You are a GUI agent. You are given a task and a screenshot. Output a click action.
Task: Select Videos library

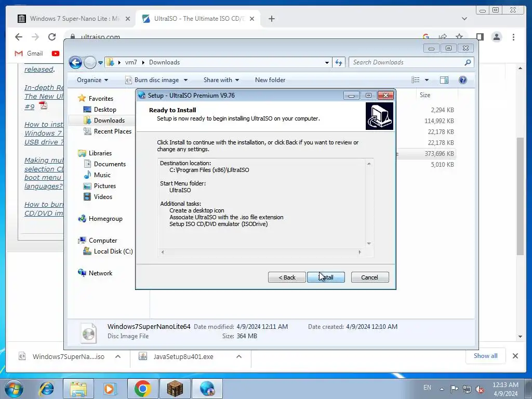[x=103, y=196]
